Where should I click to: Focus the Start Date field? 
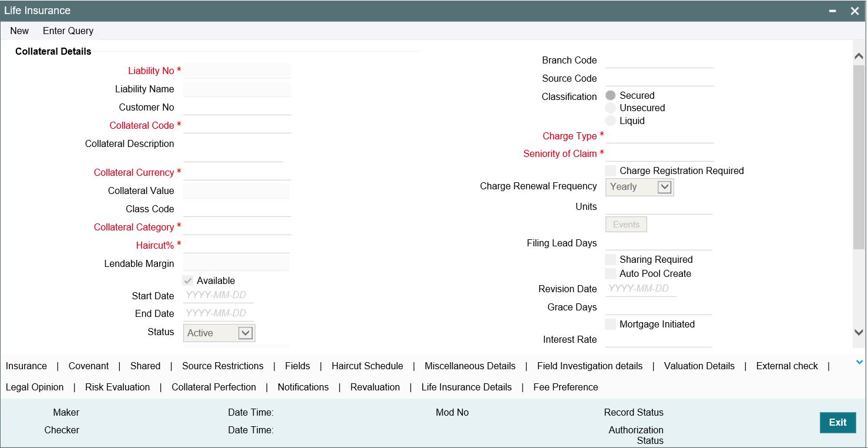click(x=218, y=296)
